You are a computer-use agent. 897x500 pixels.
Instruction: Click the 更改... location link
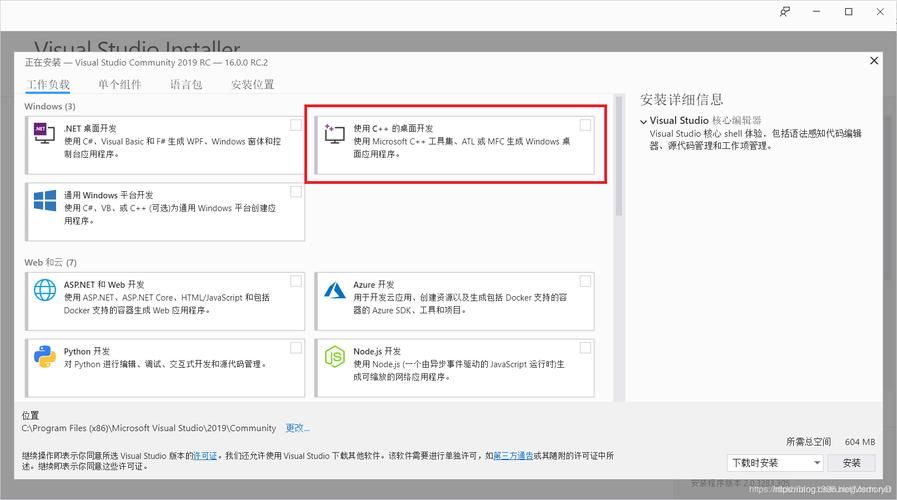tap(297, 428)
